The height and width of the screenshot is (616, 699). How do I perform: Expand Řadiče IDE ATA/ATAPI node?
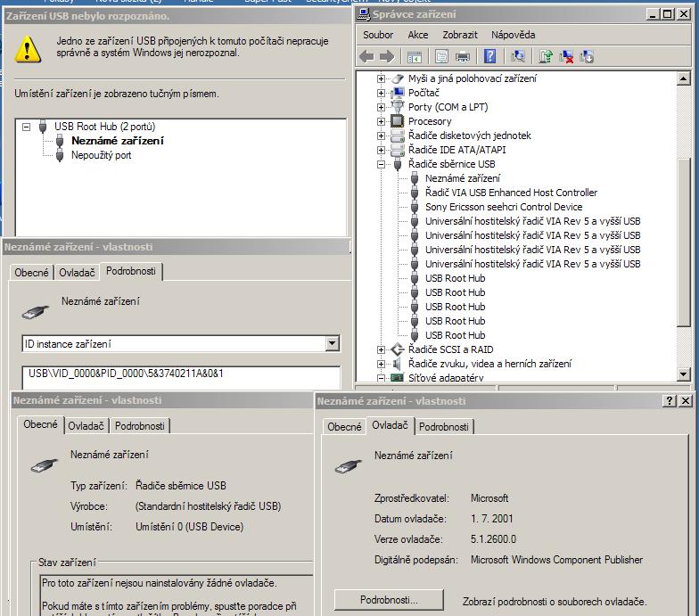(x=381, y=150)
